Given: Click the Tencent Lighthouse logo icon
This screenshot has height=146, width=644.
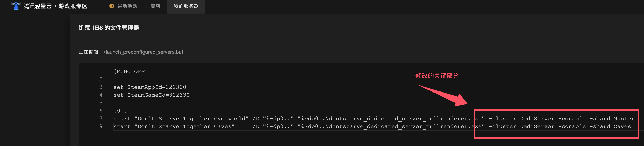Looking at the screenshot, I should tap(16, 6).
